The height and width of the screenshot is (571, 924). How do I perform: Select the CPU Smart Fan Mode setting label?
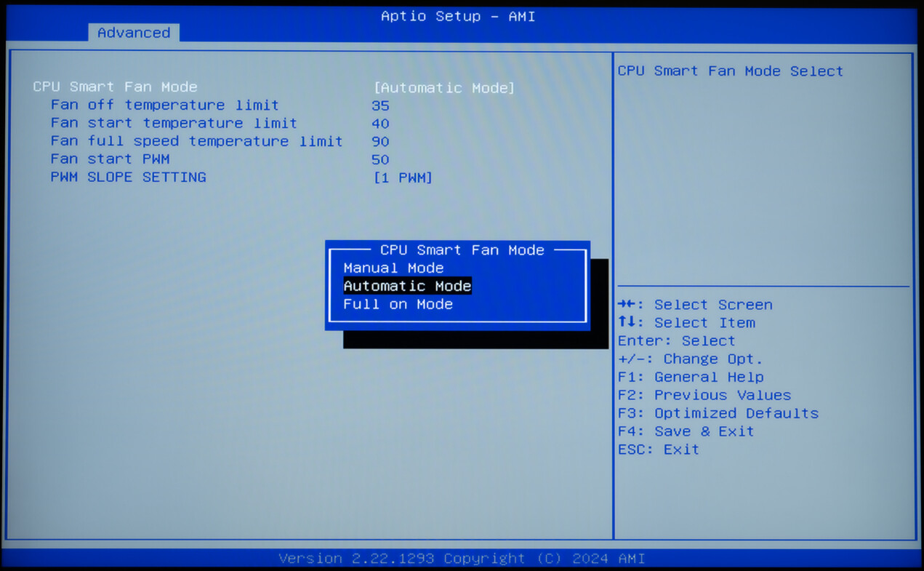(x=115, y=87)
